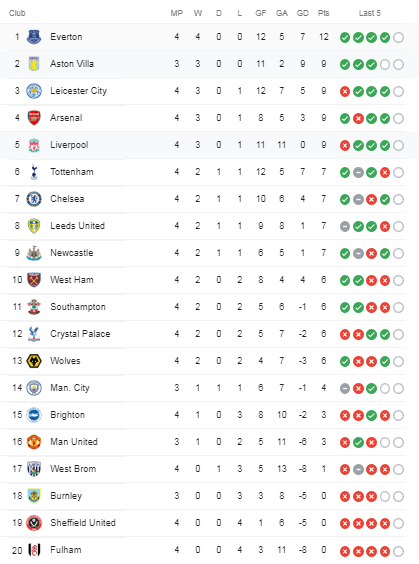Click the Liverpool club crest
The height and width of the screenshot is (564, 419).
[34, 145]
